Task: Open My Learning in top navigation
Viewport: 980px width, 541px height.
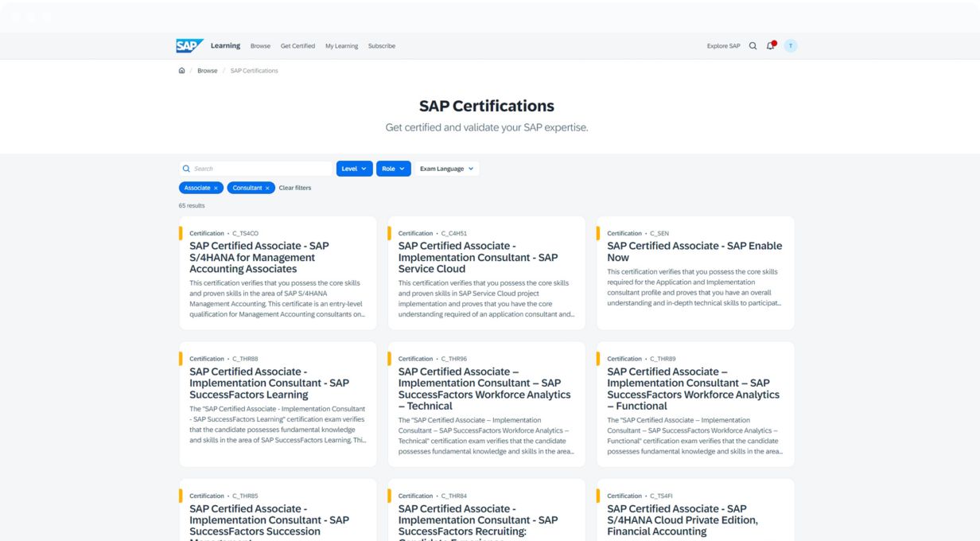Action: 341,46
